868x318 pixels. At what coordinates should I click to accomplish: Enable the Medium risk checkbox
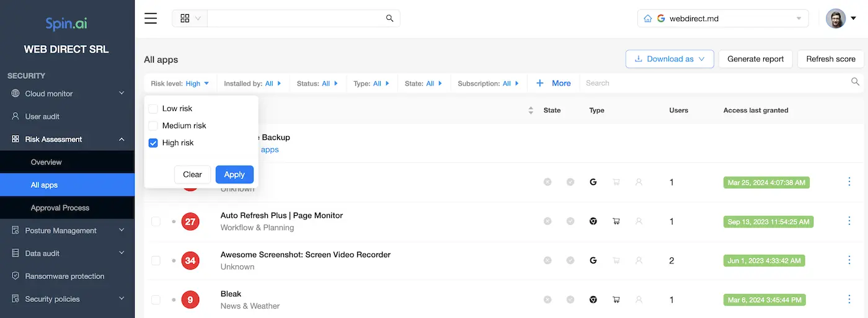pyautogui.click(x=153, y=126)
